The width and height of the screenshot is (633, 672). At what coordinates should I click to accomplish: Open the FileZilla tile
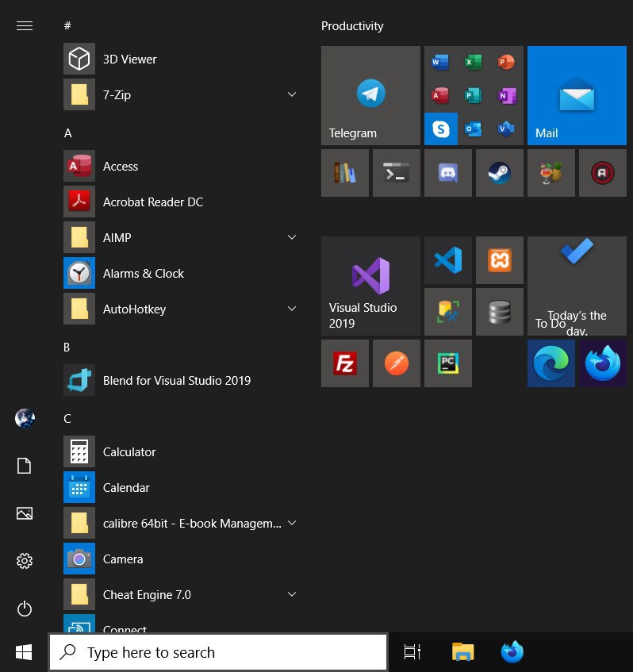[344, 363]
